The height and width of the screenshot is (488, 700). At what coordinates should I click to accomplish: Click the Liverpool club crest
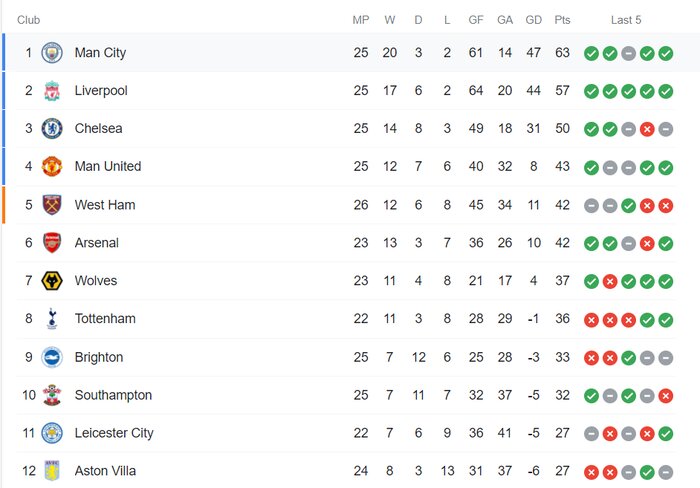point(52,91)
